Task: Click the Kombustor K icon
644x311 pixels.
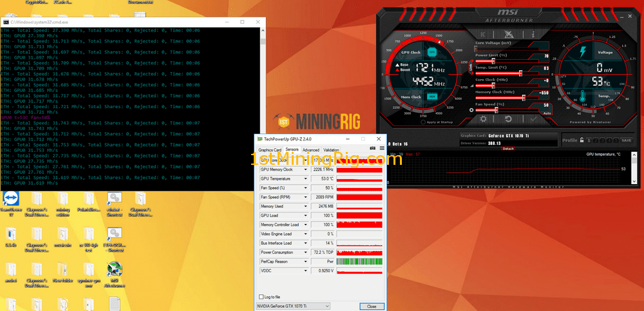Action: (x=484, y=34)
